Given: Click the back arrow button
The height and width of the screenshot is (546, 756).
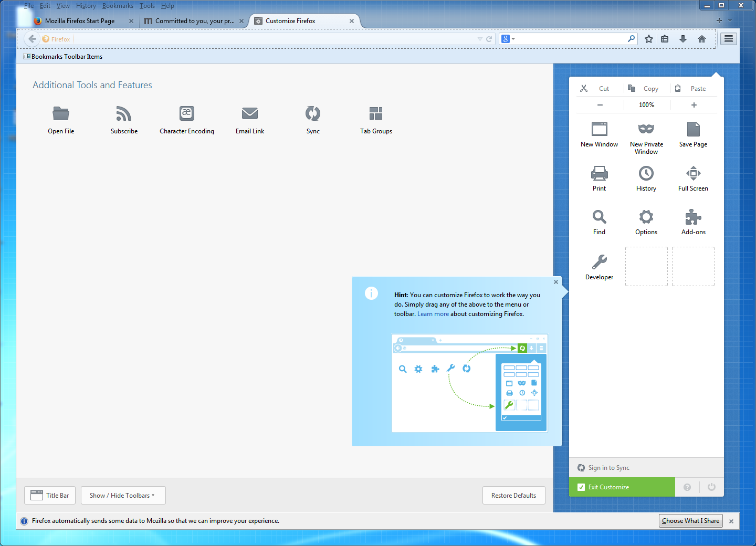Looking at the screenshot, I should pos(32,39).
